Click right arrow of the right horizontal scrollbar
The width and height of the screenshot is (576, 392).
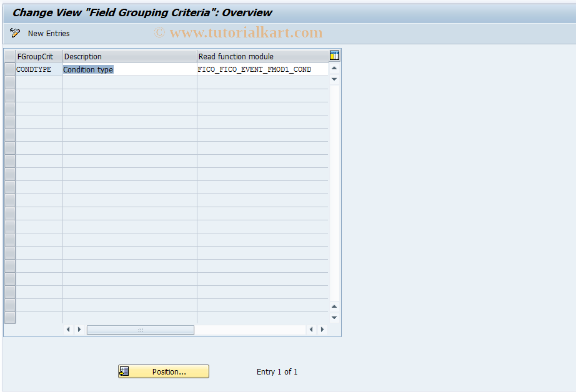(x=322, y=330)
